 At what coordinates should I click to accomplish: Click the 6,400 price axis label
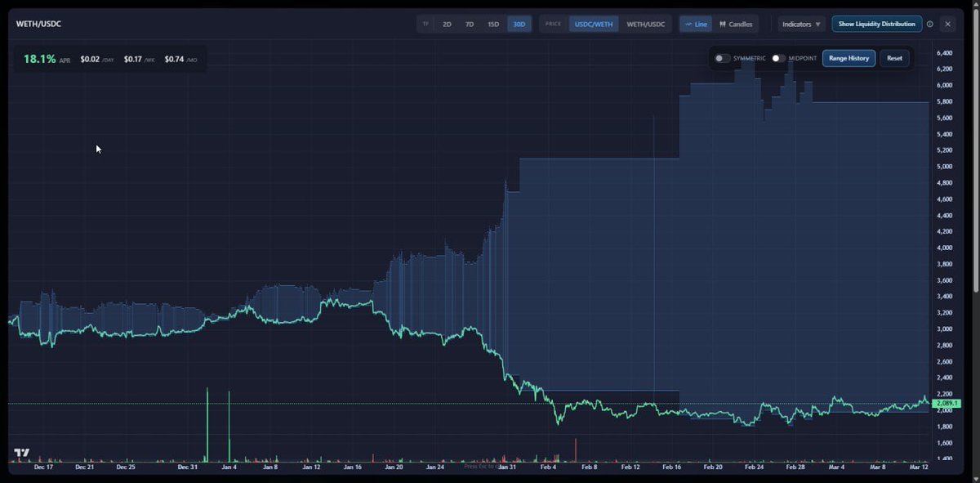click(x=945, y=53)
